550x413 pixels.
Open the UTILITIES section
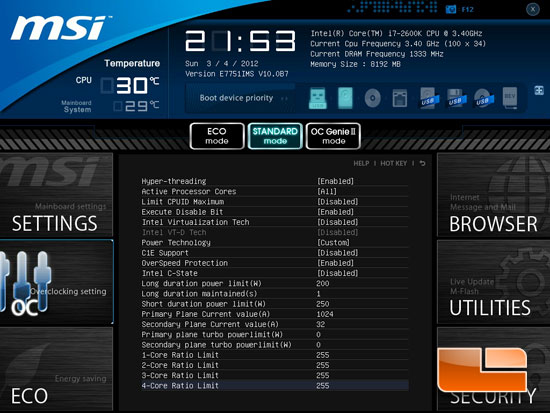[x=494, y=282]
